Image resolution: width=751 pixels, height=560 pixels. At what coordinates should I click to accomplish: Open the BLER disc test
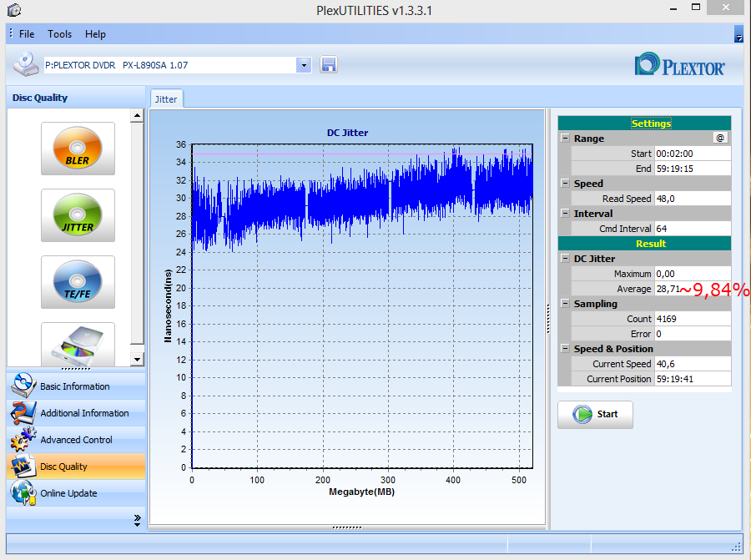78,148
